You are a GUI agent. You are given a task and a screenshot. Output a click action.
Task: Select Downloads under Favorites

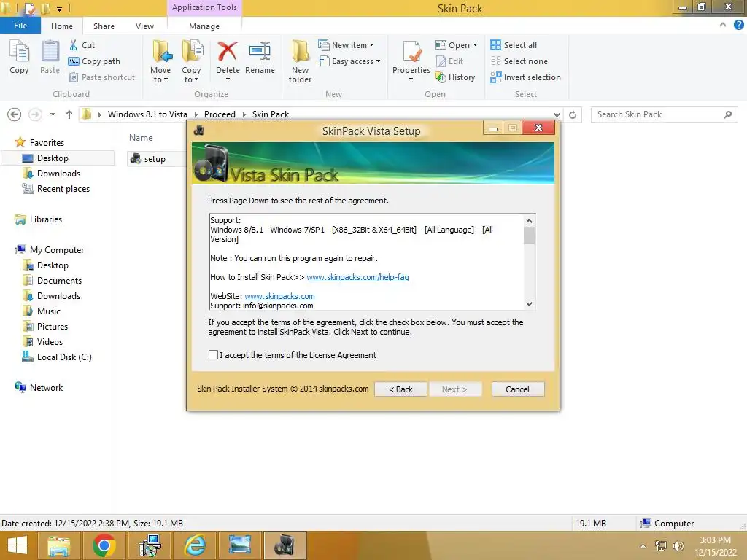tap(58, 174)
